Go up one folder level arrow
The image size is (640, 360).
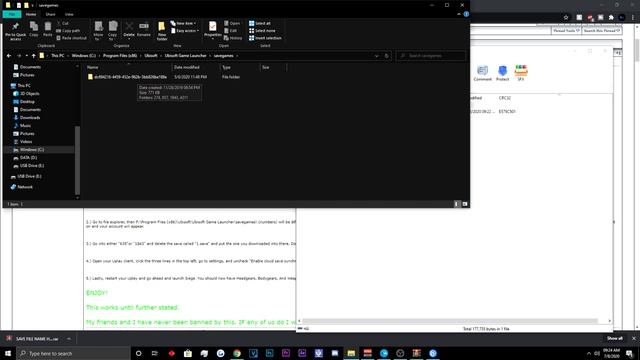point(33,56)
